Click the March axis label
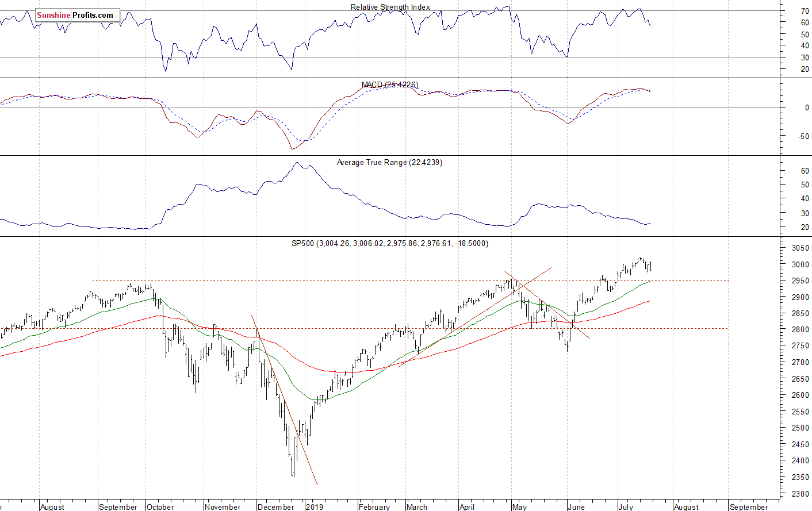This screenshot has width=812, height=511. (x=417, y=507)
